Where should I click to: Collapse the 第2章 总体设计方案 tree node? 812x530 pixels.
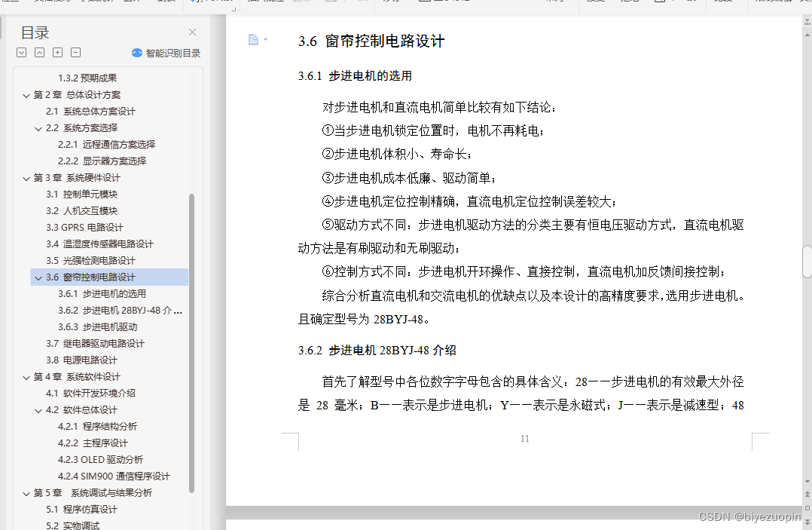pyautogui.click(x=26, y=95)
